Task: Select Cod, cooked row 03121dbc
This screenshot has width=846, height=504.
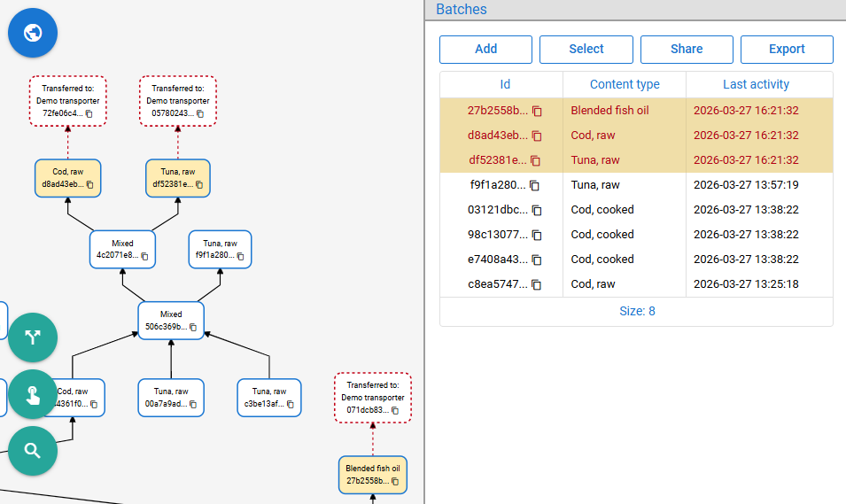Action: [636, 210]
